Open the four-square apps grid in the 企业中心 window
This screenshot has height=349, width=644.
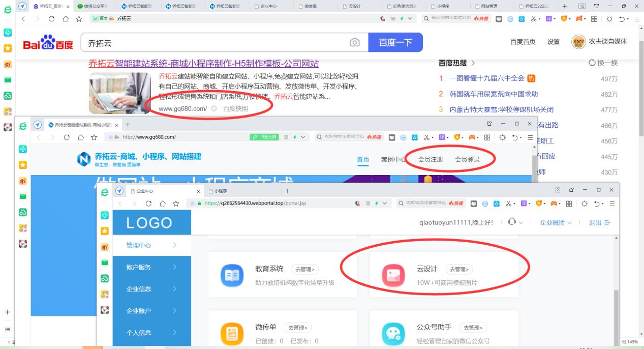pyautogui.click(x=569, y=203)
